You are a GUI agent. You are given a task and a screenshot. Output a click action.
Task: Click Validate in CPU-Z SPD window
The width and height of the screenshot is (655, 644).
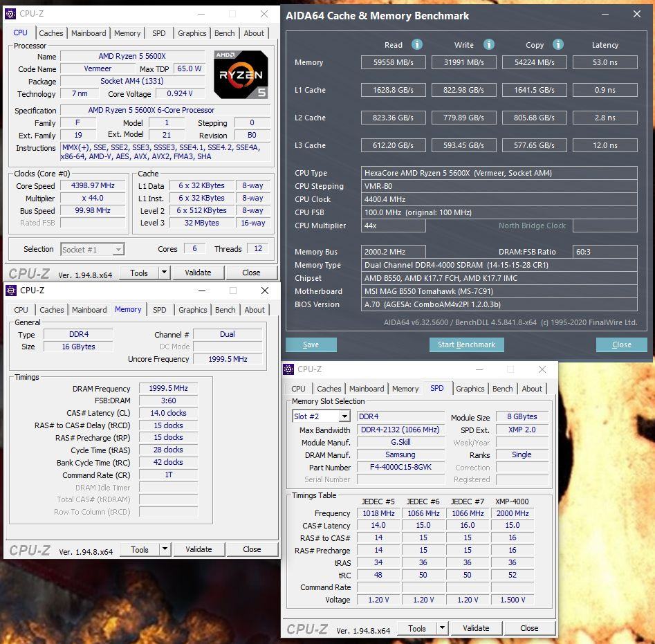pos(476,628)
